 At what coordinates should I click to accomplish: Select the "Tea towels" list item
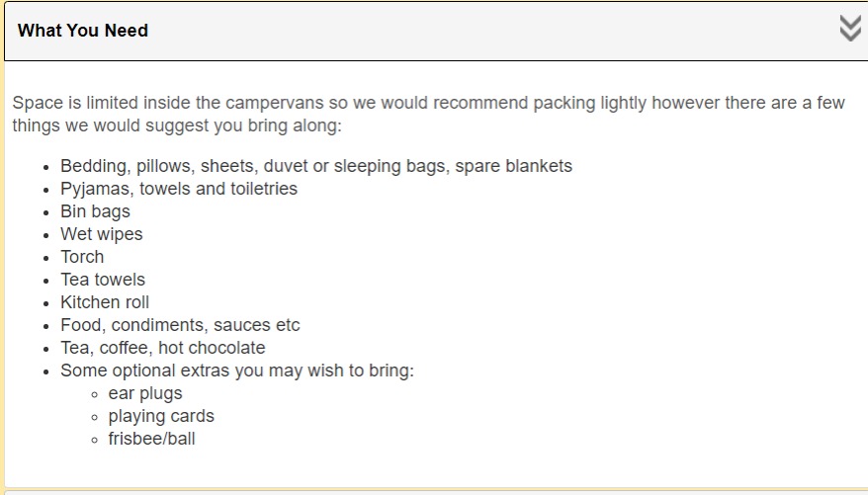pyautogui.click(x=103, y=280)
